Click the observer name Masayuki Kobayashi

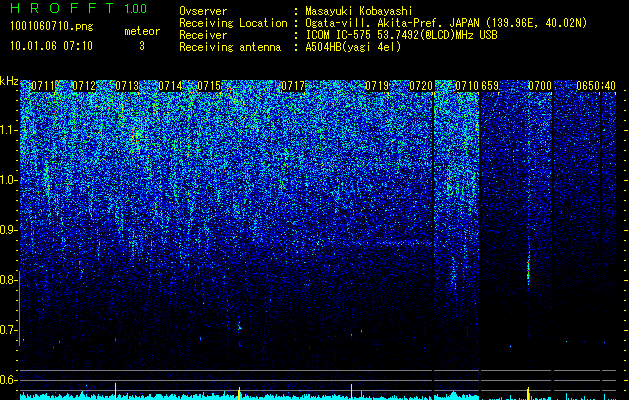pyautogui.click(x=359, y=11)
